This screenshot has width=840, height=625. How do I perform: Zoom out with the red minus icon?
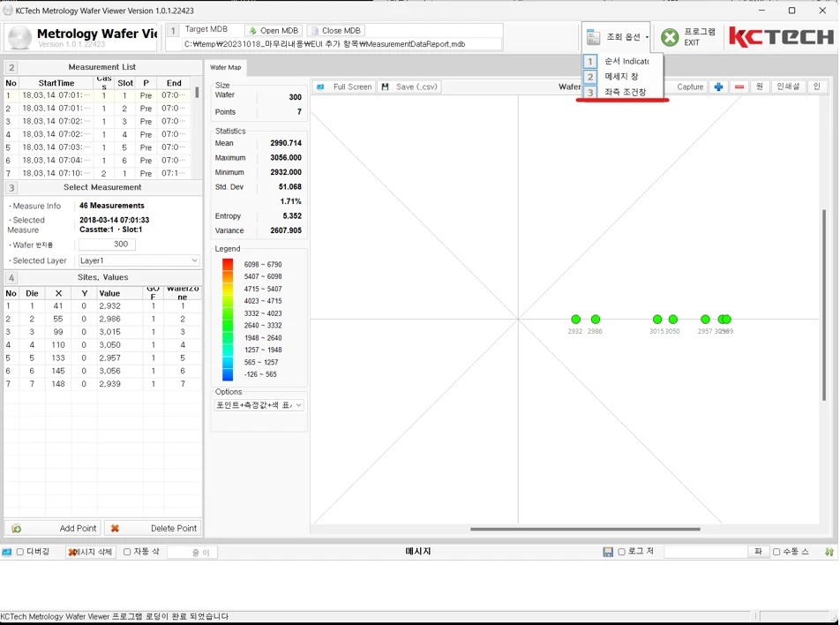click(x=739, y=87)
